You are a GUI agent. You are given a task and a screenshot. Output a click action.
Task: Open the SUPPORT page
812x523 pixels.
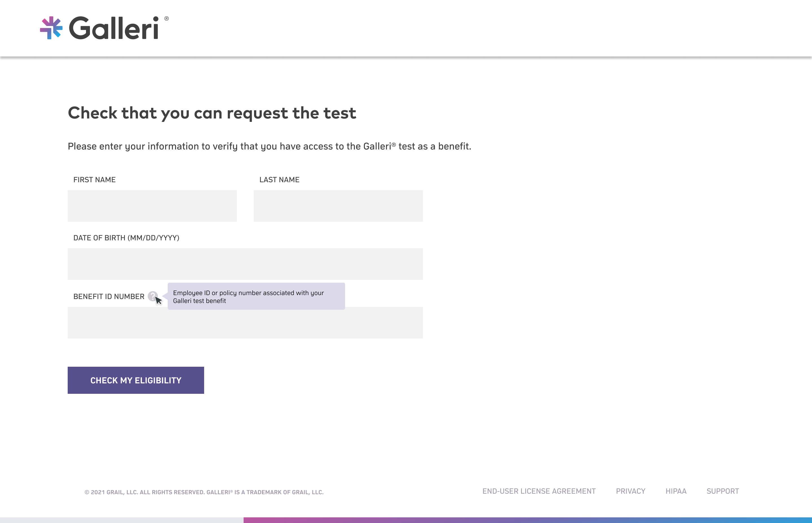[x=723, y=491]
